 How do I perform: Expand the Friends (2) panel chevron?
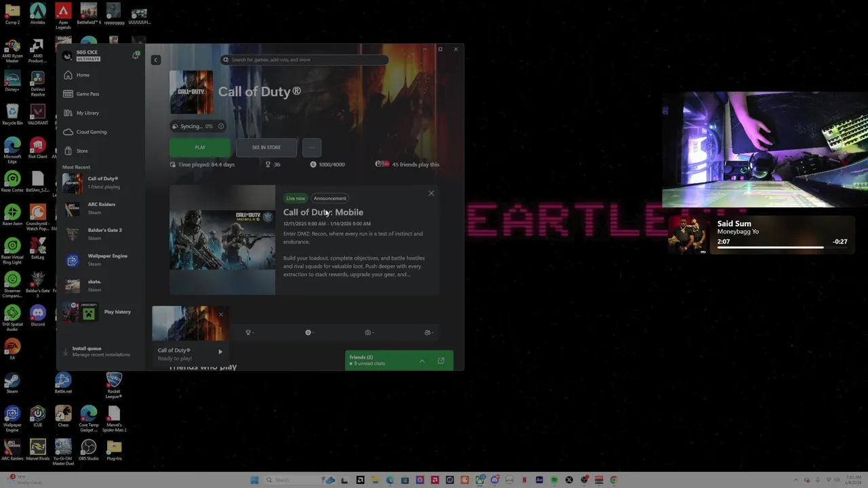[422, 361]
